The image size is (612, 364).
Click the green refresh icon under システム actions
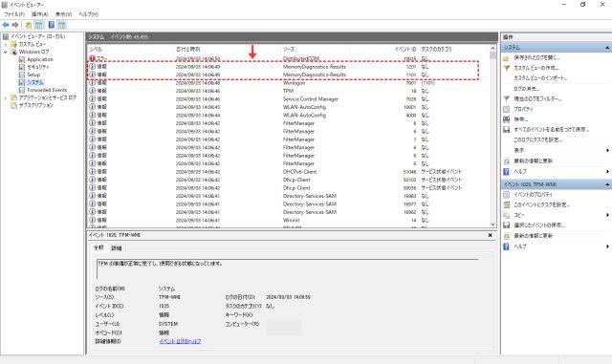point(506,161)
